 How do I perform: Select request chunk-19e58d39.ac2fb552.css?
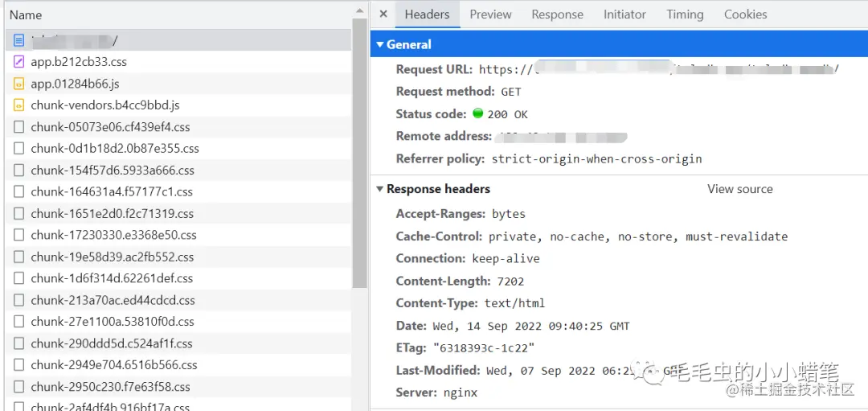pyautogui.click(x=178, y=257)
